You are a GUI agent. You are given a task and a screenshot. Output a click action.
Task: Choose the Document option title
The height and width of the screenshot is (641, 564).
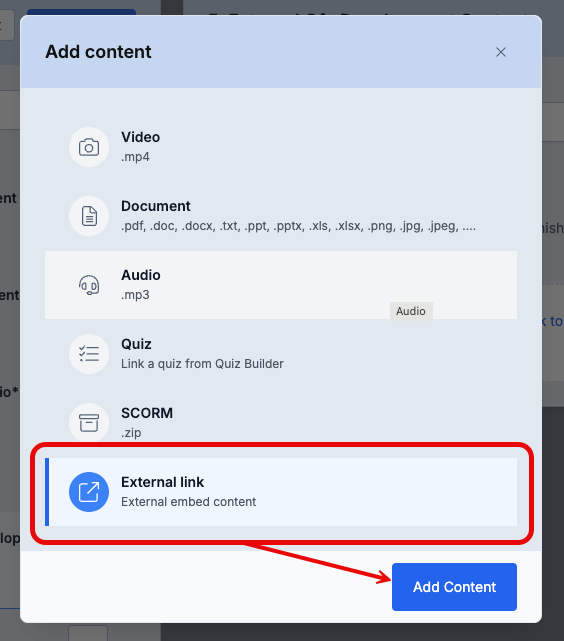(156, 206)
